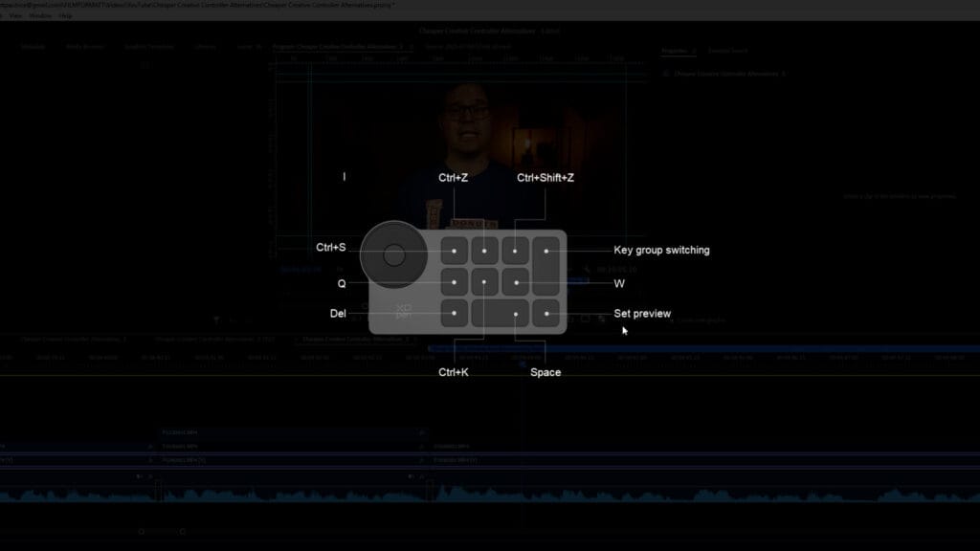This screenshot has width=980, height=551.
Task: Click the dial wheel on the shortcut remote
Action: tap(393, 254)
